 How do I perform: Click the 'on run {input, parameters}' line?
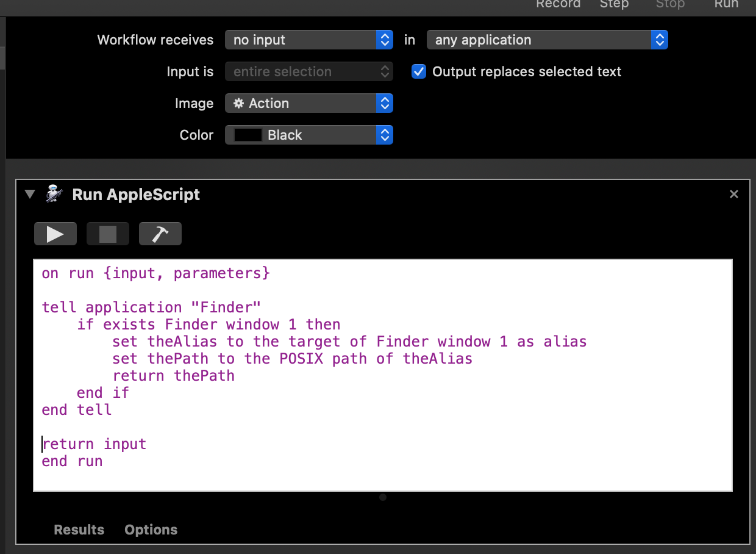[x=155, y=273]
